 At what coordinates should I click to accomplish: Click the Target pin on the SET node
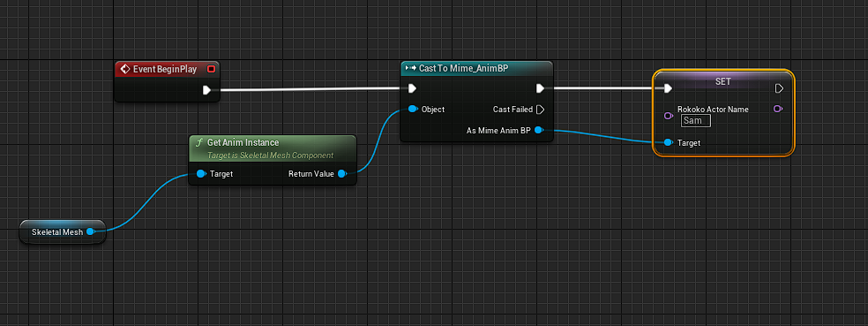(x=668, y=142)
